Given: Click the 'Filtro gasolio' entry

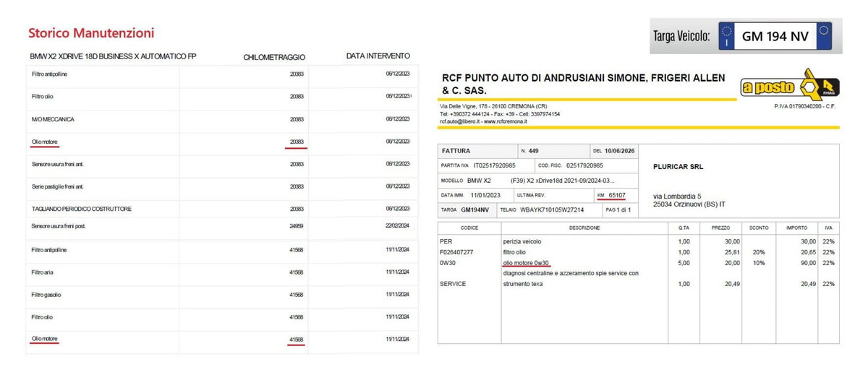Looking at the screenshot, I should pyautogui.click(x=46, y=295).
